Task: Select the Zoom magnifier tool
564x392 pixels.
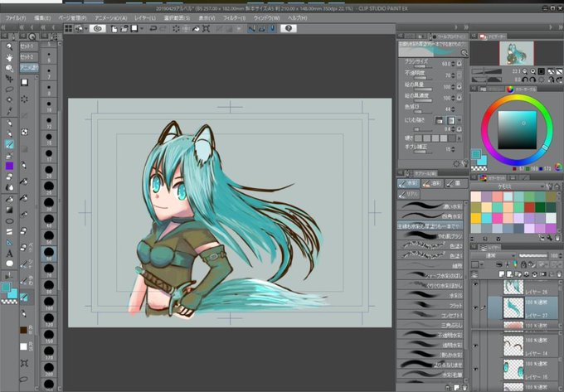Action: pyautogui.click(x=9, y=46)
